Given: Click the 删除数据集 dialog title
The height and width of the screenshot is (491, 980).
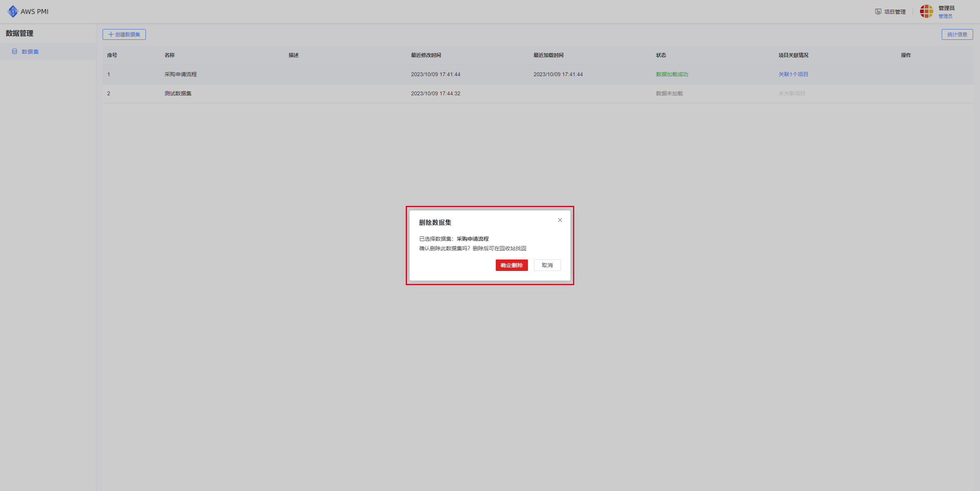Looking at the screenshot, I should [x=435, y=222].
